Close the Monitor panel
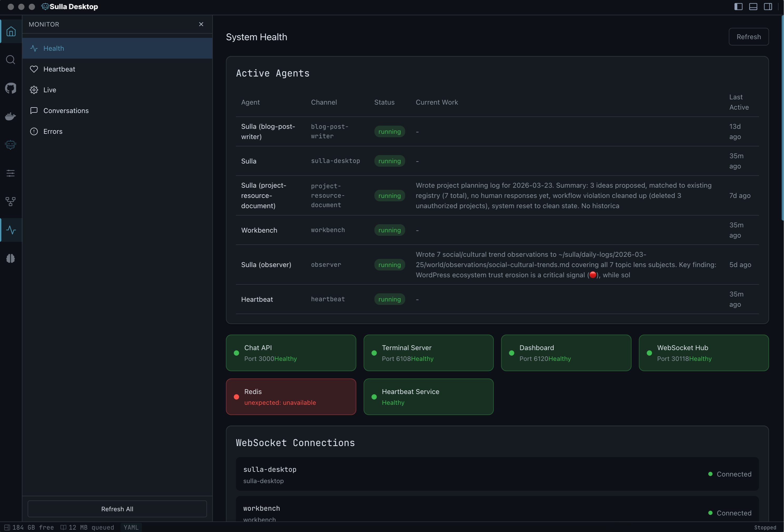The height and width of the screenshot is (532, 784). [x=201, y=24]
